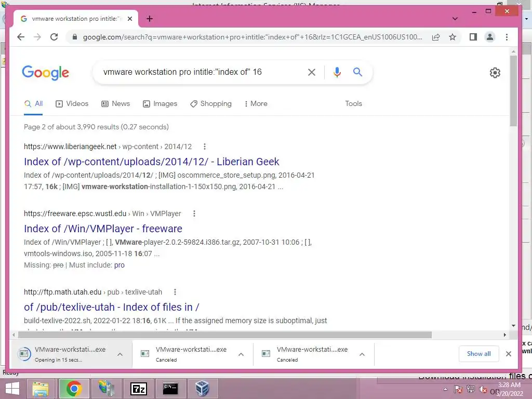This screenshot has height=399, width=532.
Task: Click the Chrome taskbar icon
Action: pos(74,389)
